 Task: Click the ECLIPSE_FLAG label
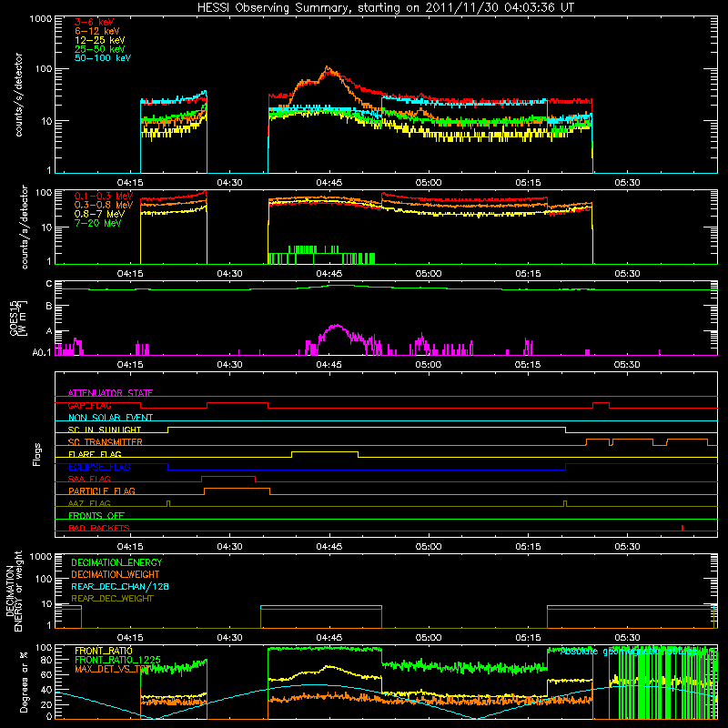tap(99, 467)
